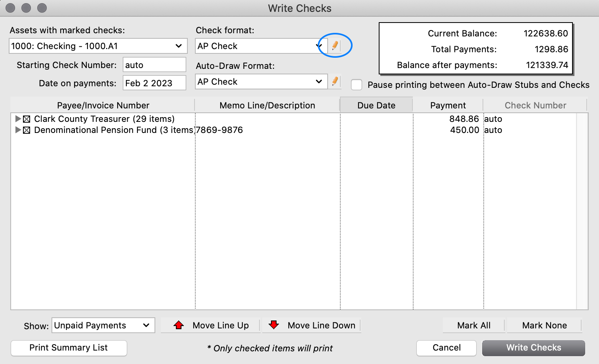This screenshot has width=599, height=364.
Task: Edit the Auto-Draw Format using pencil icon
Action: coord(335,82)
